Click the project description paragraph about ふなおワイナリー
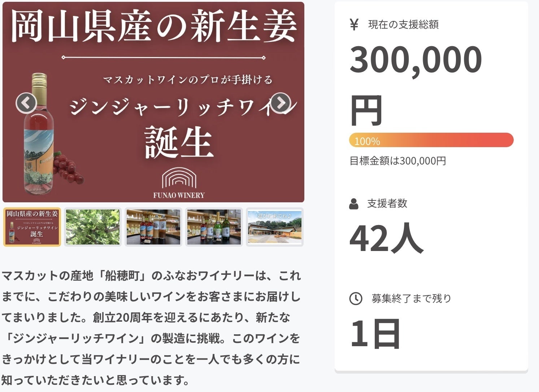Image resolution: width=539 pixels, height=392 pixels. click(151, 327)
